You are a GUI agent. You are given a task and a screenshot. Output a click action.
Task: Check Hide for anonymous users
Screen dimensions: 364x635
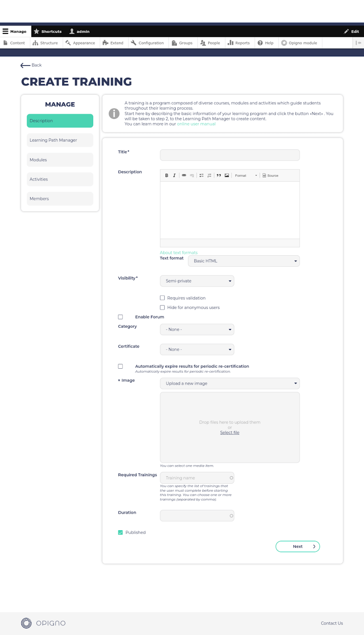click(162, 307)
